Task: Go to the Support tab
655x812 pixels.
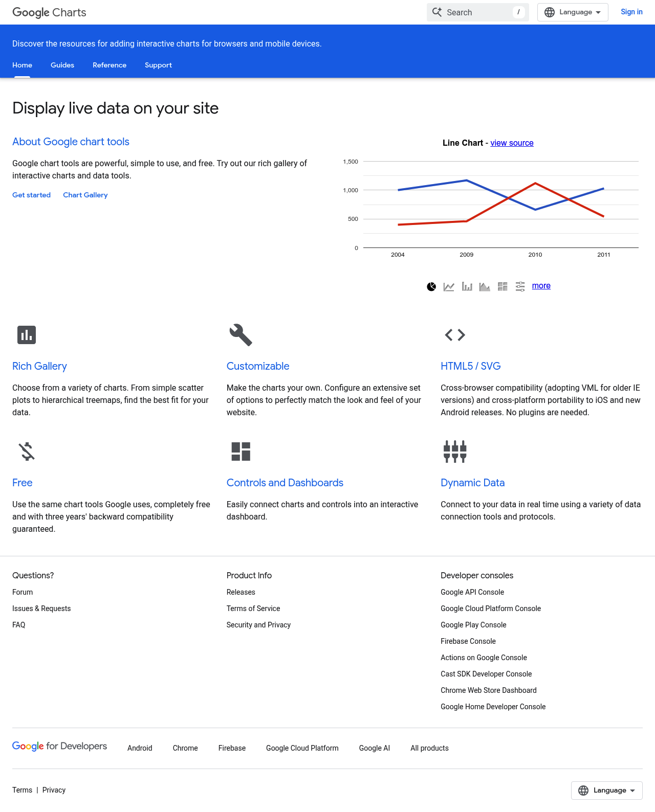Action: (158, 65)
